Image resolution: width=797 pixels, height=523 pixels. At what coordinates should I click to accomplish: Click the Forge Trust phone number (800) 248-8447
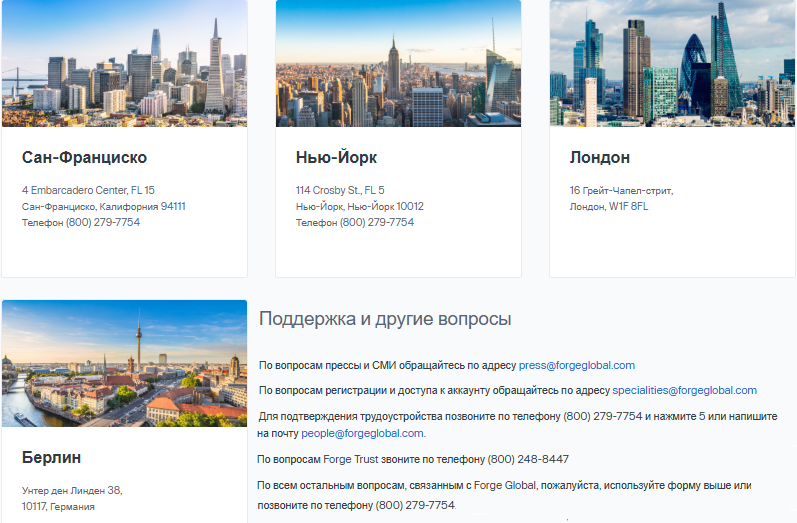[528, 459]
